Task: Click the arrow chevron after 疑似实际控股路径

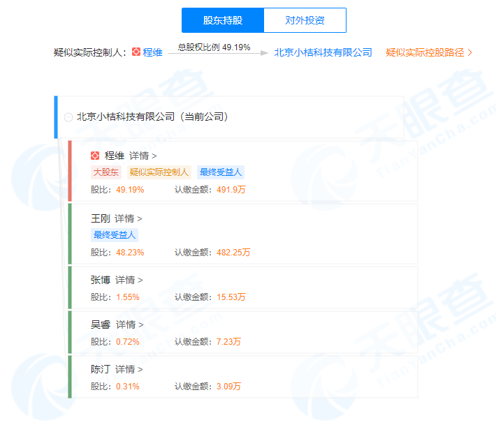Action: click(469, 52)
